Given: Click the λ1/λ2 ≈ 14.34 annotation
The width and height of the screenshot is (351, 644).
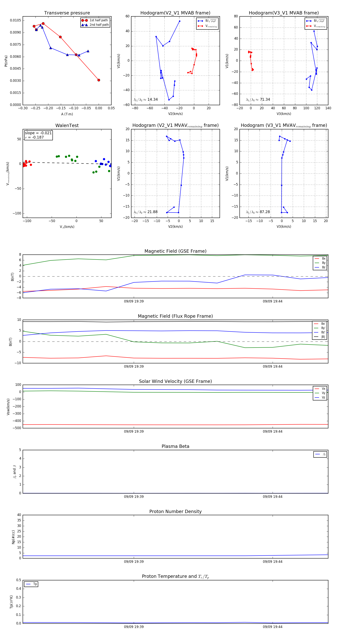Looking at the screenshot, I should click(146, 100).
